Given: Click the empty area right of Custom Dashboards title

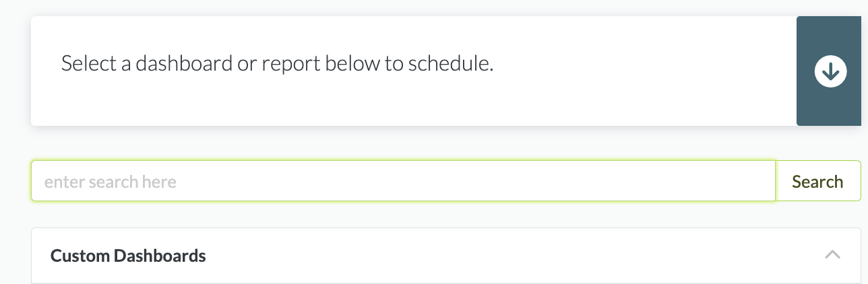Looking at the screenshot, I should [x=512, y=256].
